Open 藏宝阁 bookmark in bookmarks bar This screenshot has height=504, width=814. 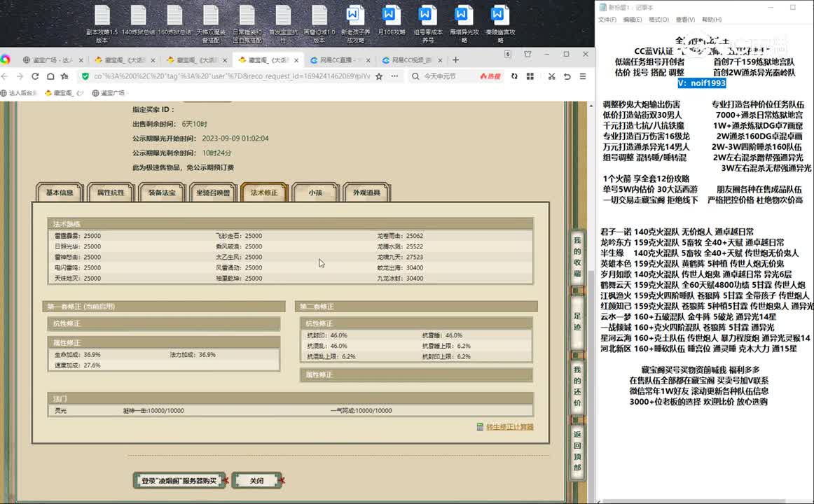coord(64,93)
